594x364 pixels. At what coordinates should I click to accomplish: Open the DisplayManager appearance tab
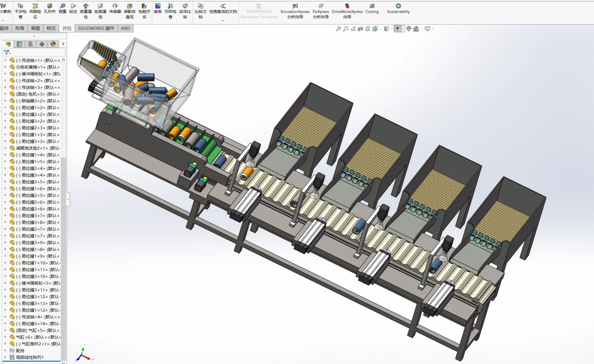tap(53, 44)
